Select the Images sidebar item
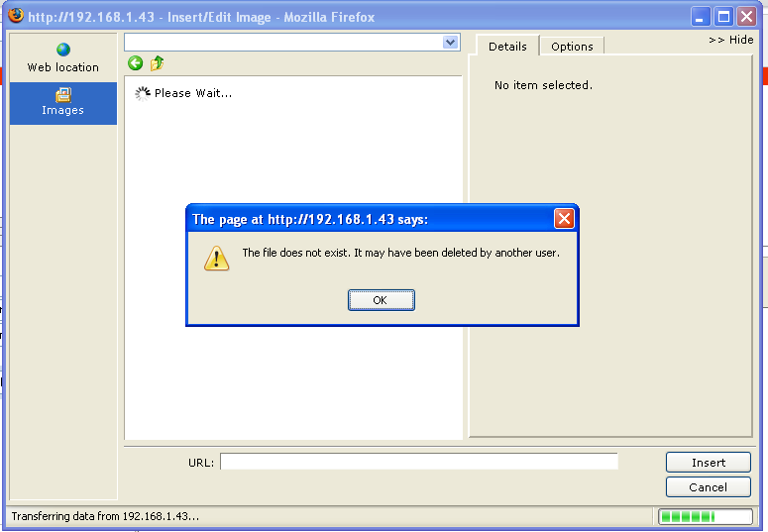This screenshot has height=532, width=768. coord(63,103)
